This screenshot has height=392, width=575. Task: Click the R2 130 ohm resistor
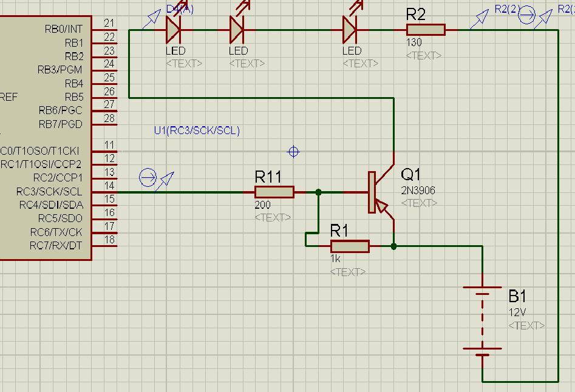425,30
